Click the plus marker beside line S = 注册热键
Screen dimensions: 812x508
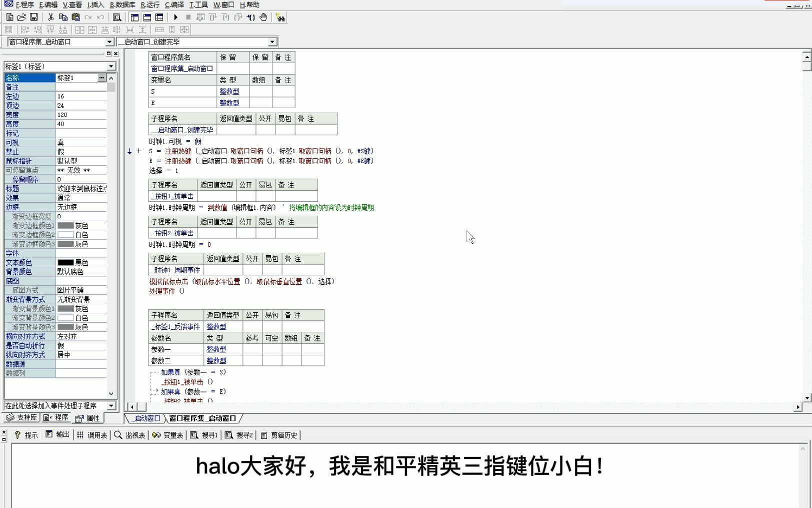(139, 151)
